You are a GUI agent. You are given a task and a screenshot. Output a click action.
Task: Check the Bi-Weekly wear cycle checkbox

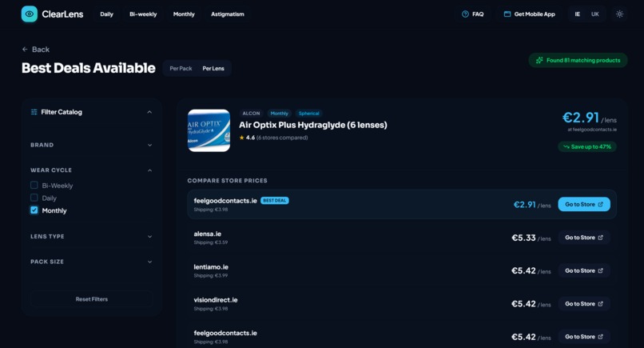point(34,185)
